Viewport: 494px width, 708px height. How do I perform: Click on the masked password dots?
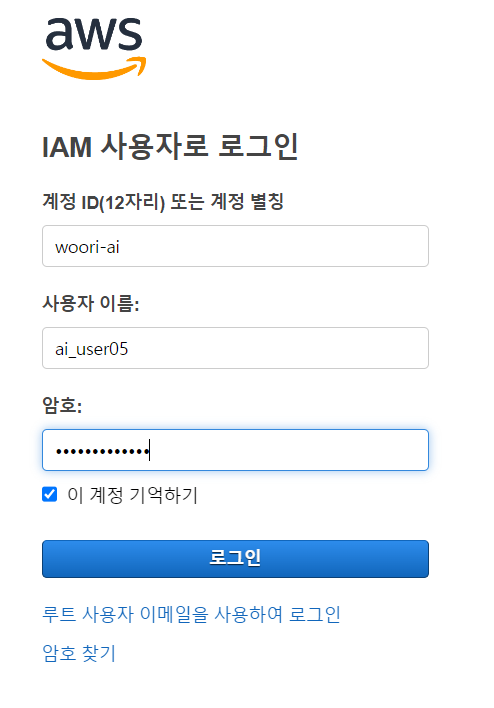tap(103, 451)
